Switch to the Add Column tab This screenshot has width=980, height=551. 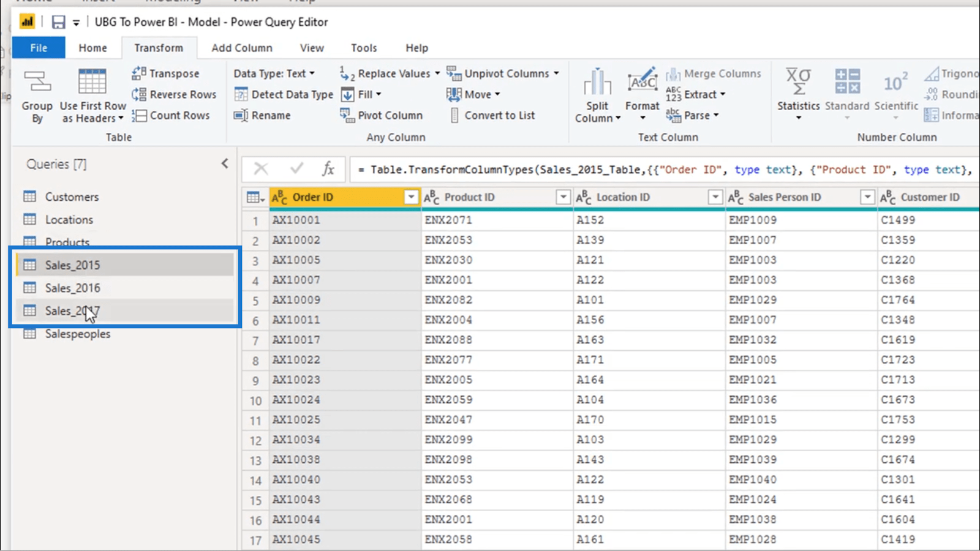[x=242, y=48]
